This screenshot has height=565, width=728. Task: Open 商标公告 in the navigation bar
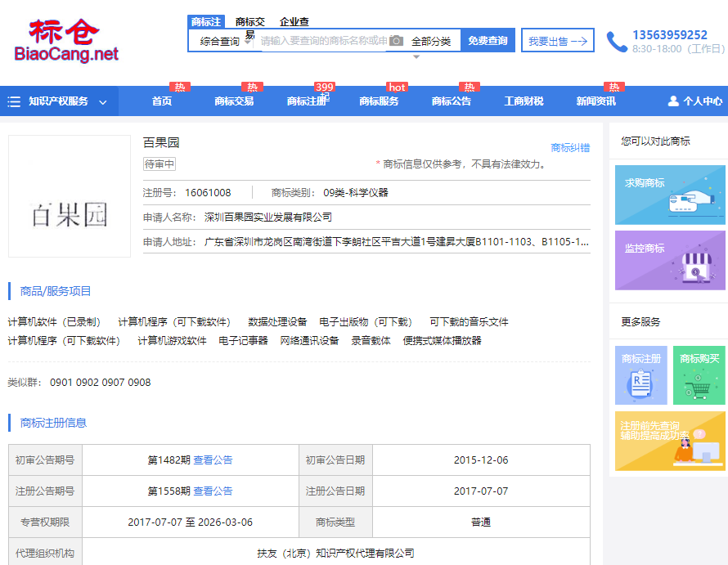[452, 101]
